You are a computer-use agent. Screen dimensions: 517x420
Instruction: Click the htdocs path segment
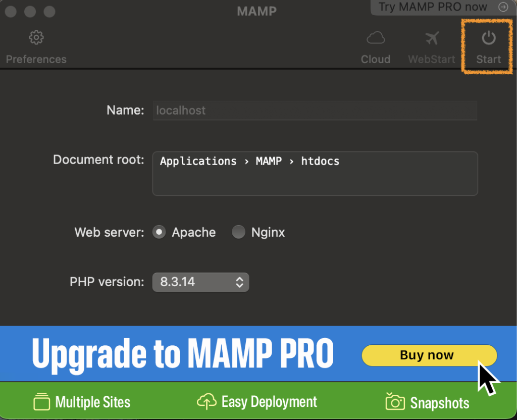click(320, 161)
